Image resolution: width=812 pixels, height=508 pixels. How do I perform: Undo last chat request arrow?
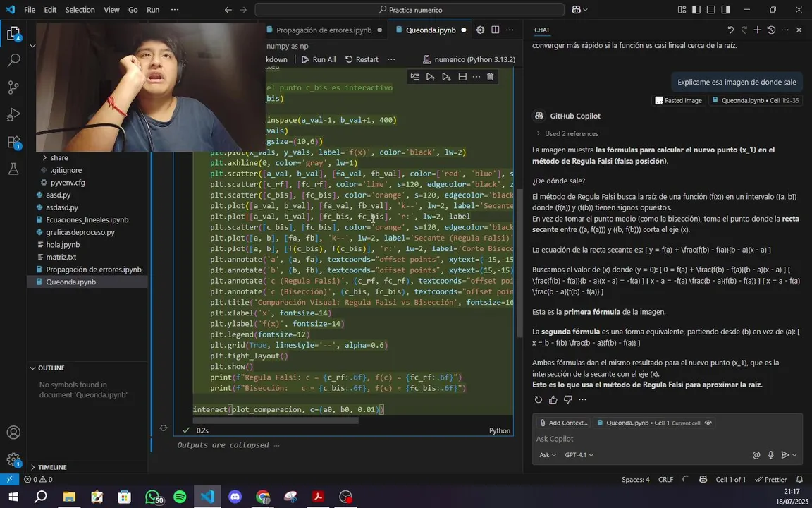tap(730, 30)
